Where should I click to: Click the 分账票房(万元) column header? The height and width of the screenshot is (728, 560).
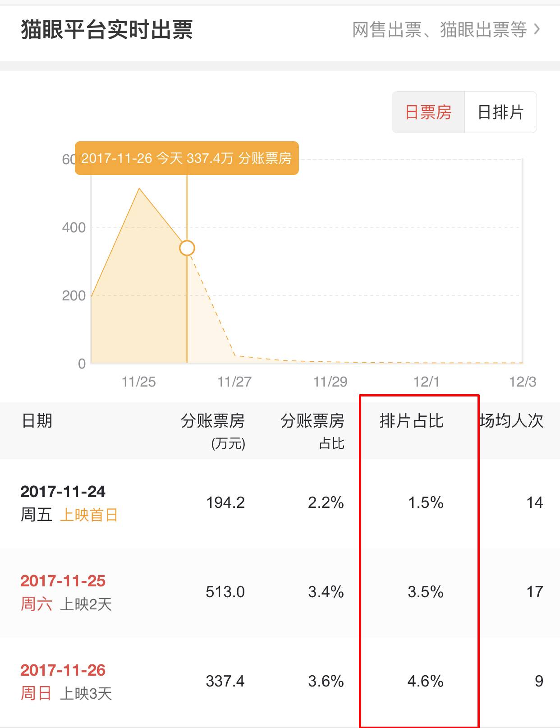pyautogui.click(x=213, y=431)
